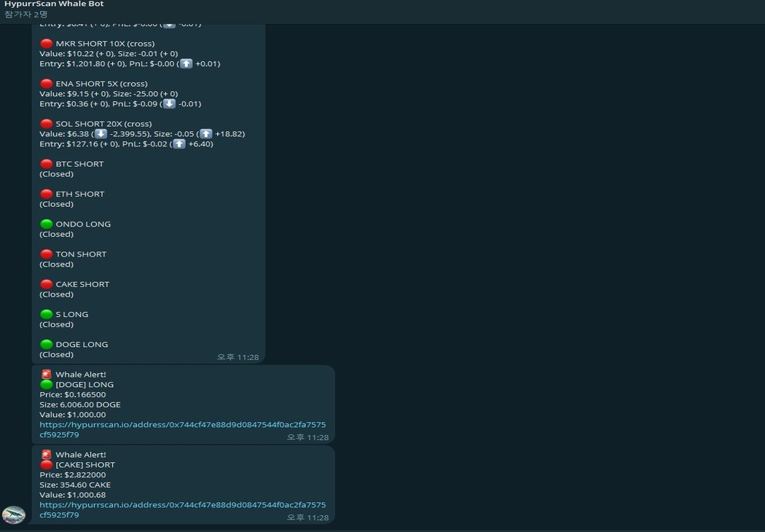
Task: Click the red circle beside MKR SHORT 10X
Action: [x=47, y=44]
